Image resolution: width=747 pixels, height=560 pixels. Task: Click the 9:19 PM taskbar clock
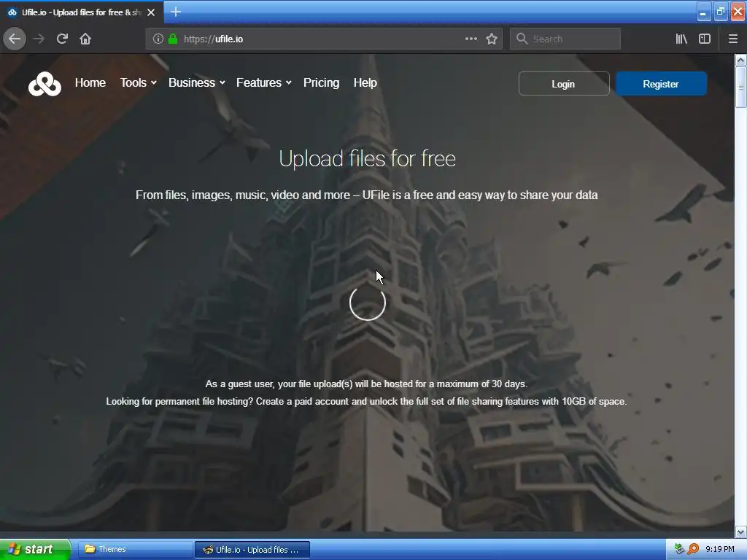tap(720, 549)
